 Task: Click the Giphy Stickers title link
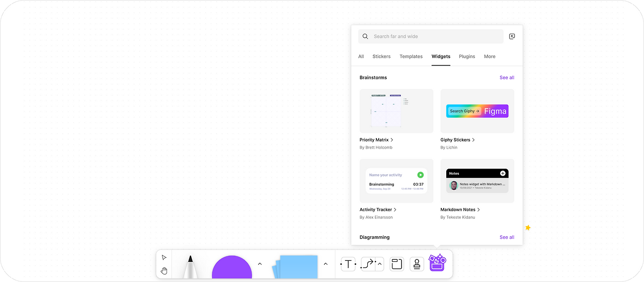click(458, 140)
